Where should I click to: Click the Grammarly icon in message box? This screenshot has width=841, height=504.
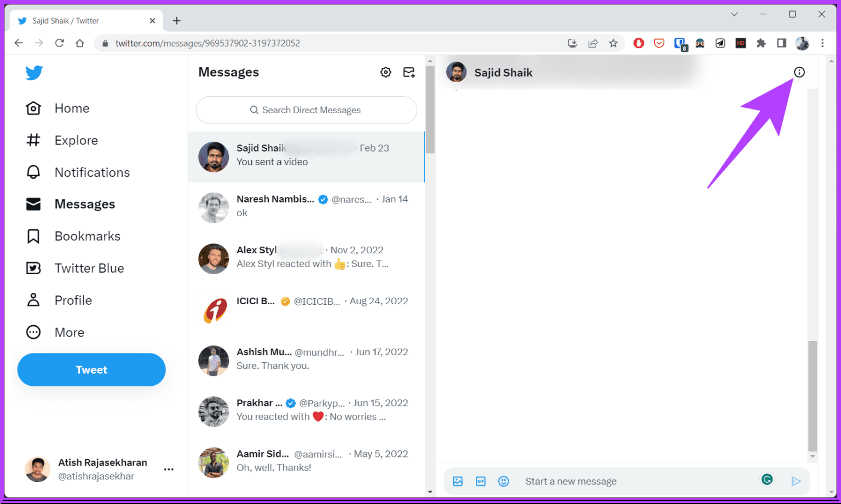[767, 480]
